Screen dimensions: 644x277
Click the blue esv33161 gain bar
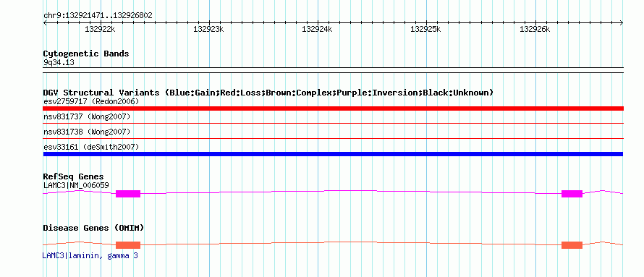(x=333, y=154)
